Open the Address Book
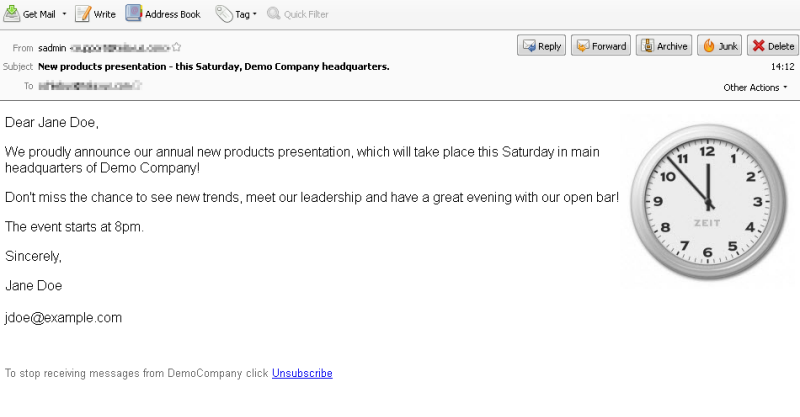Viewport: 800px width, 417px height. [x=163, y=14]
